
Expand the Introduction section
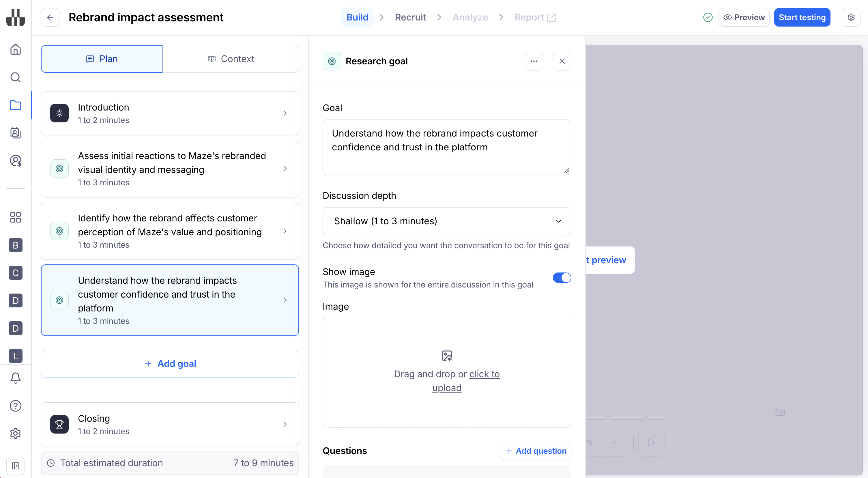click(x=170, y=113)
